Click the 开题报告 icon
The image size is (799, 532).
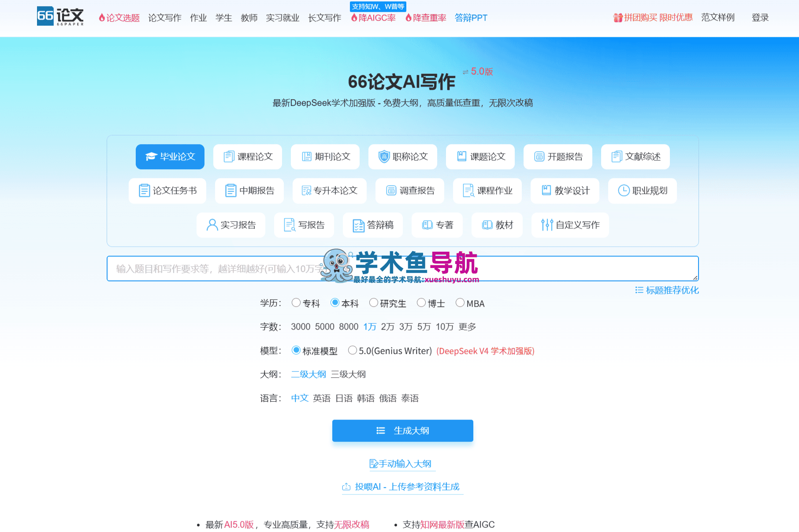click(x=539, y=156)
